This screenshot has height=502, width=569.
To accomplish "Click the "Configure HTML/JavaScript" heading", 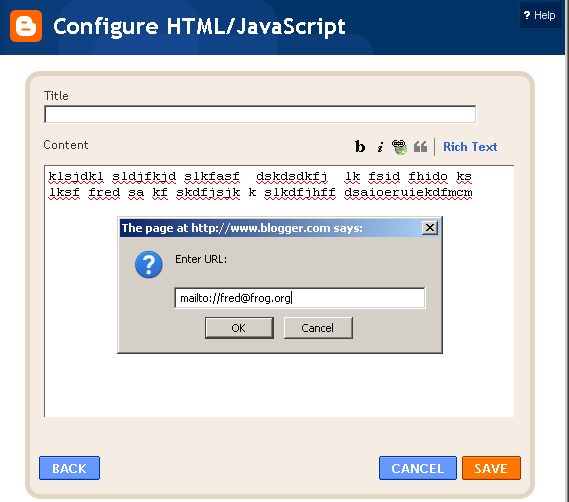I will pos(199,26).
